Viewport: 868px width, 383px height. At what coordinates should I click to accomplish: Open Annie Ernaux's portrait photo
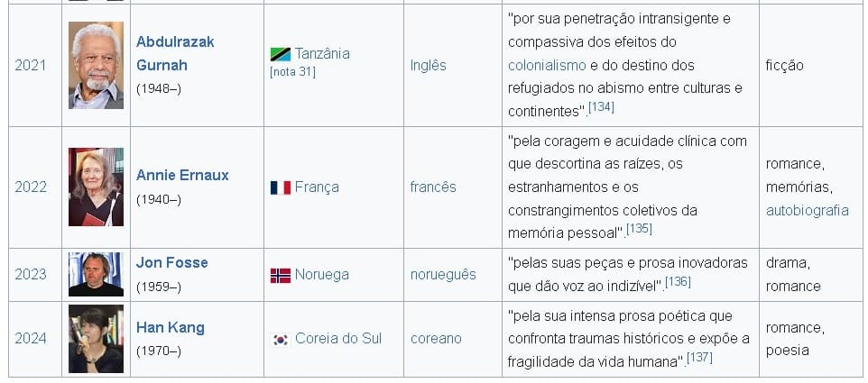[x=96, y=187]
